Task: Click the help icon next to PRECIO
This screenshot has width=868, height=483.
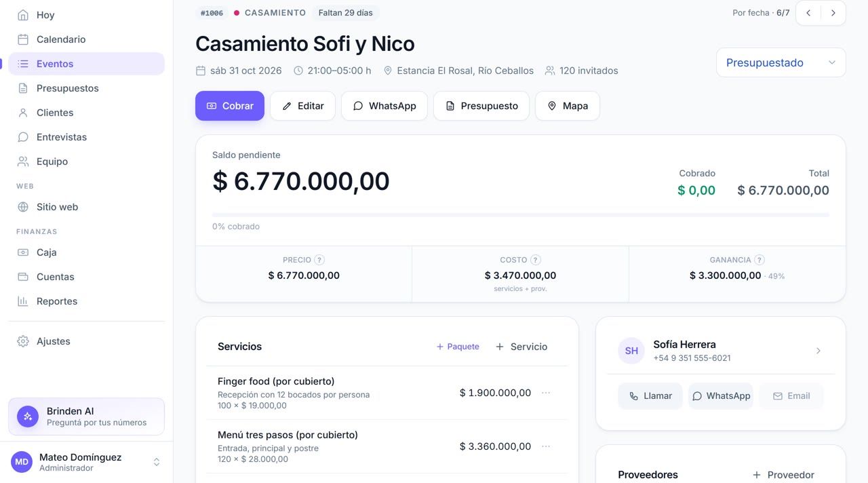Action: 319,260
